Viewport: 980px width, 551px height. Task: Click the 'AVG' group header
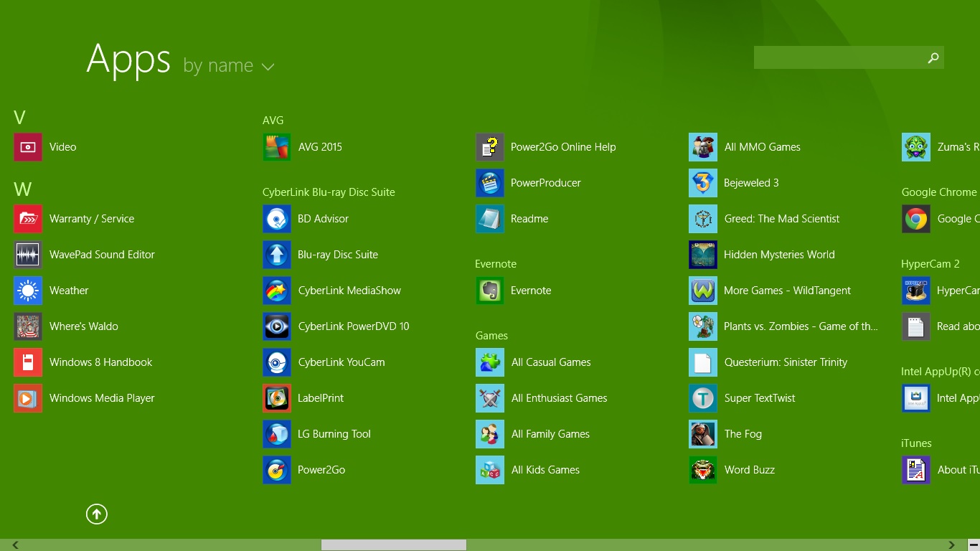click(x=273, y=121)
